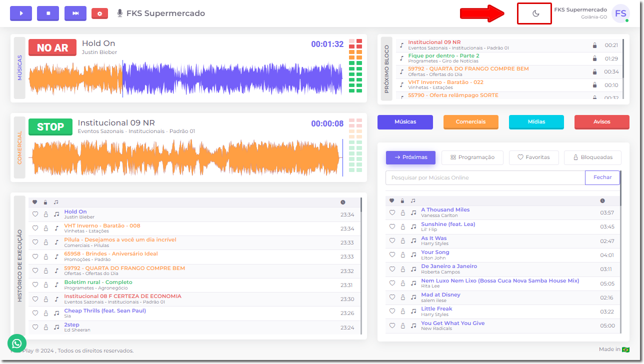Toggle dark mode with moon icon
The width and height of the screenshot is (644, 364).
click(x=535, y=13)
